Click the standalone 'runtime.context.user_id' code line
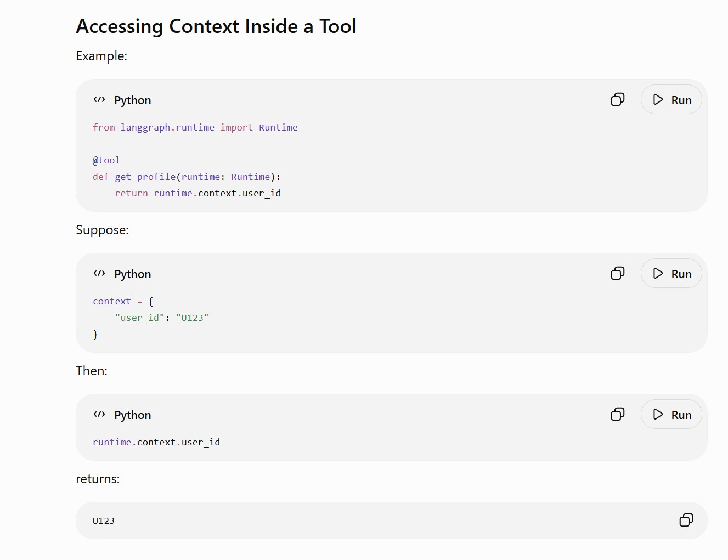Image resolution: width=728 pixels, height=560 pixels. (156, 442)
